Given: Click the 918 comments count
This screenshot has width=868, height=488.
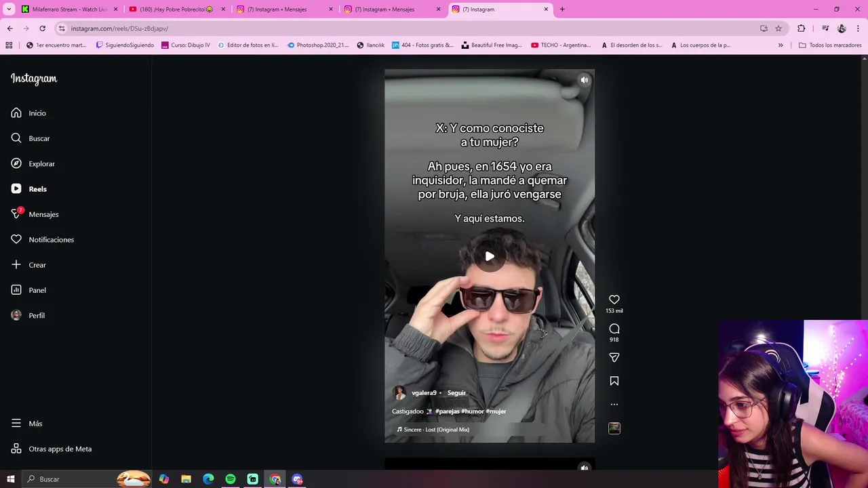Looking at the screenshot, I should [614, 340].
